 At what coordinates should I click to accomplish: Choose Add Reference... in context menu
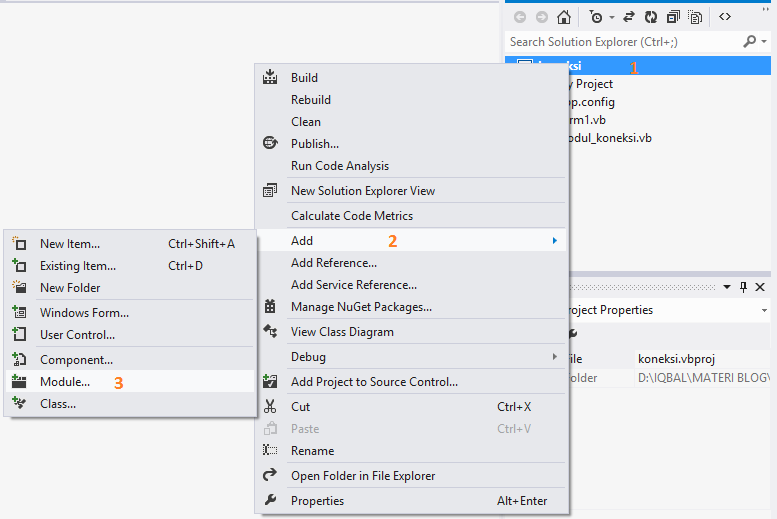coord(334,263)
